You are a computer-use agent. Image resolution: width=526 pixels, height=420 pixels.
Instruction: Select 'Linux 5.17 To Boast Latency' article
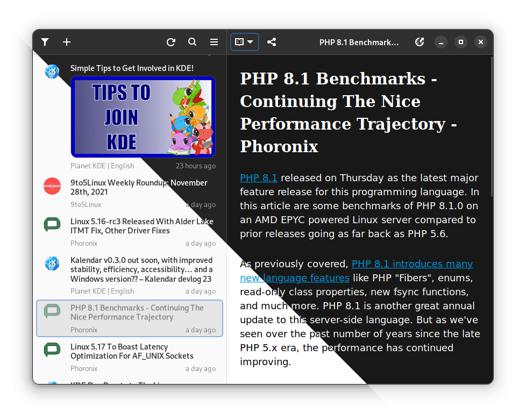coord(132,351)
